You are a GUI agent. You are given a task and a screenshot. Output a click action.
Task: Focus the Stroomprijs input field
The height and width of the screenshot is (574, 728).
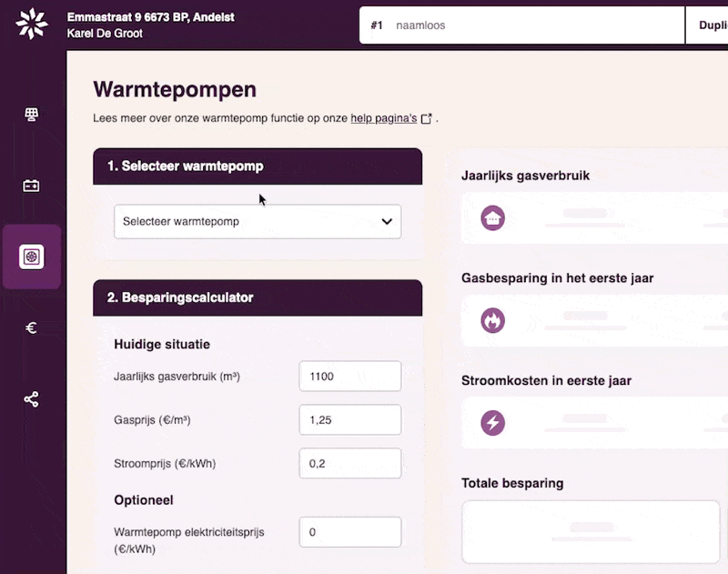[349, 463]
